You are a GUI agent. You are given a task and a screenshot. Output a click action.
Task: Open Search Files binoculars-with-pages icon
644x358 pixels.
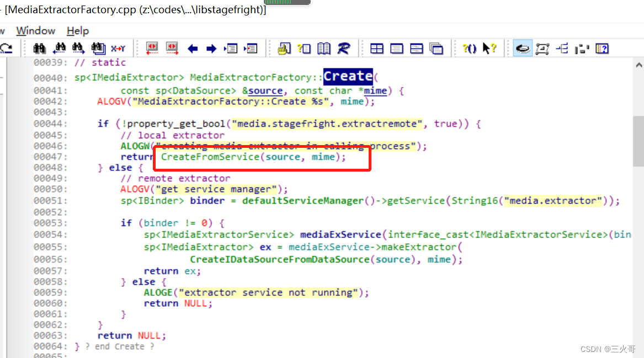click(x=98, y=49)
